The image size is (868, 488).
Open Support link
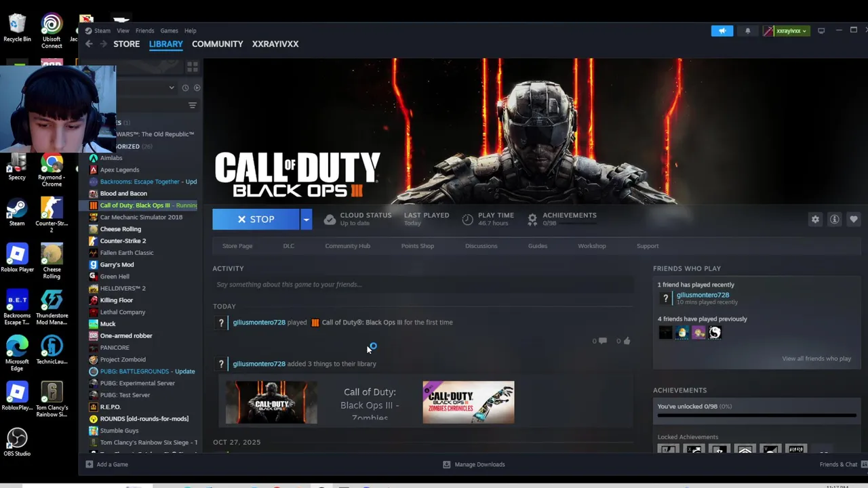pos(648,246)
